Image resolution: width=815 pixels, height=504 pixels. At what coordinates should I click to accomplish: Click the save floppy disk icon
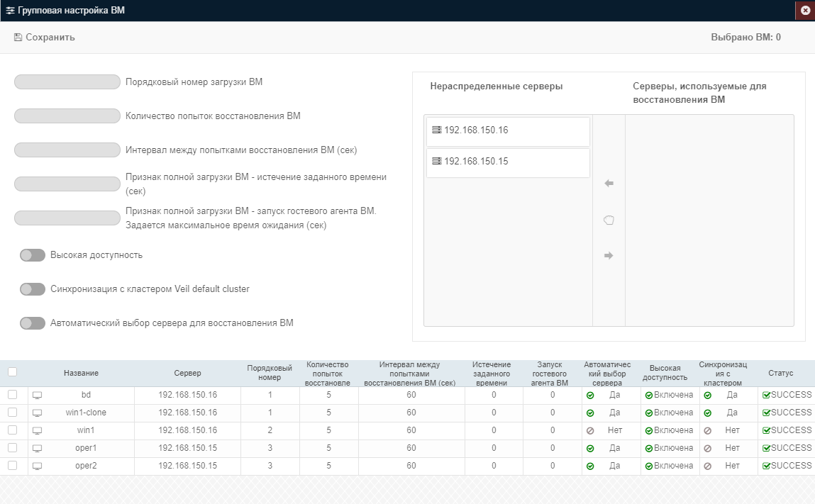(18, 38)
